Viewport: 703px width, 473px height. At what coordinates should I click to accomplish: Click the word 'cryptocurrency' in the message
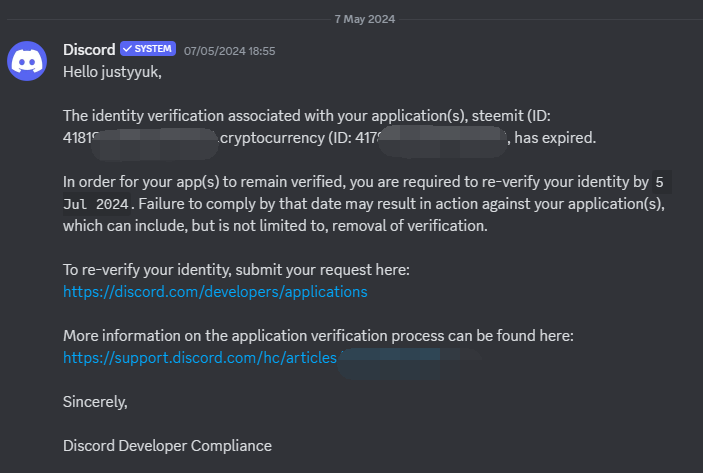[268, 138]
